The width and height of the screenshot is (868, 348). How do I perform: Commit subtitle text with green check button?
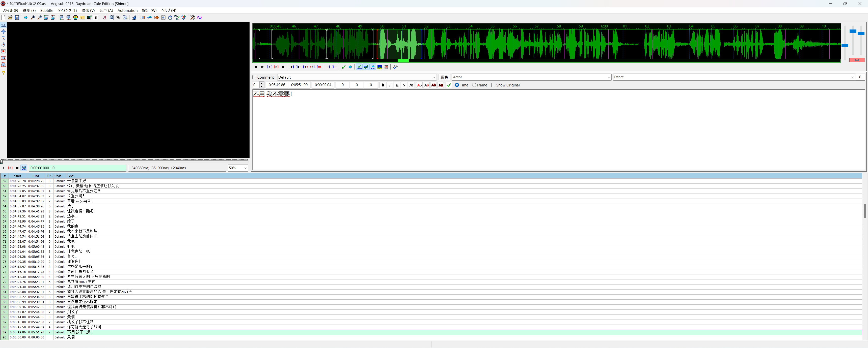click(x=449, y=85)
